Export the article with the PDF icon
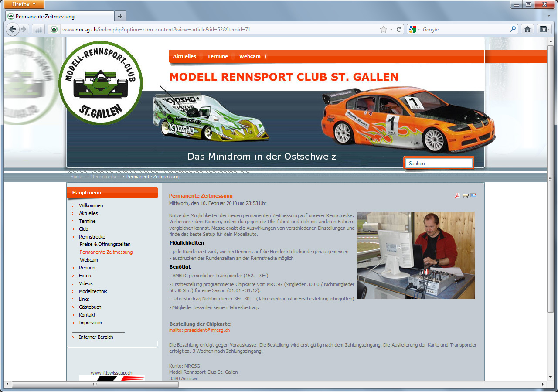This screenshot has width=558, height=392. click(458, 195)
